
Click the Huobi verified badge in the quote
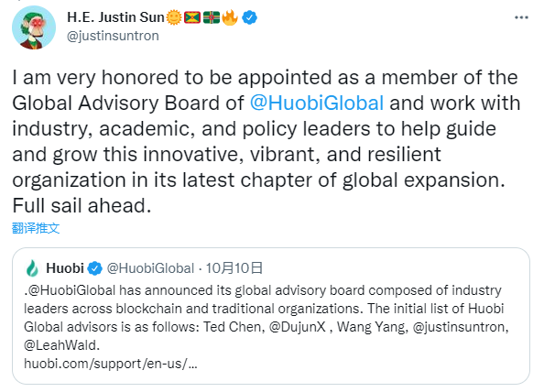click(x=94, y=268)
